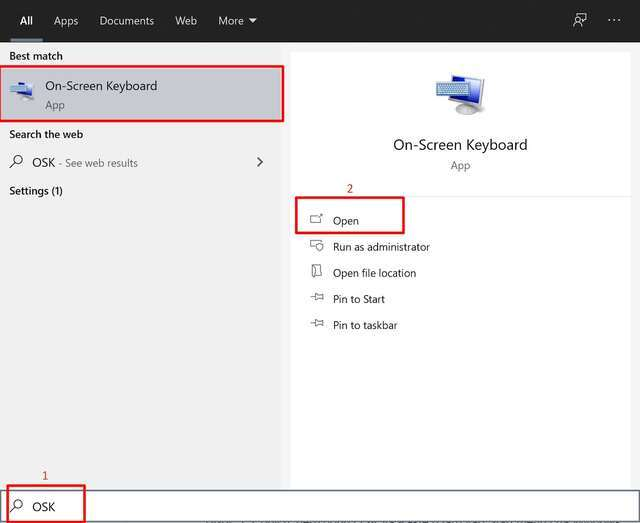
Task: Select the All search filter tab
Action: pos(26,21)
